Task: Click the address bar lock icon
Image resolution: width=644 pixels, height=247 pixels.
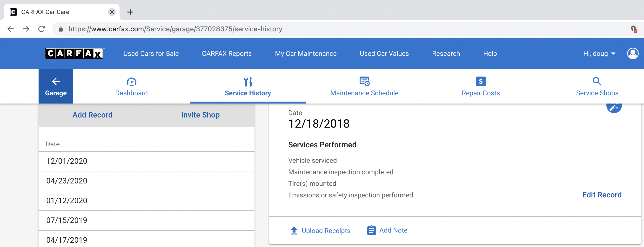Action: [x=60, y=29]
